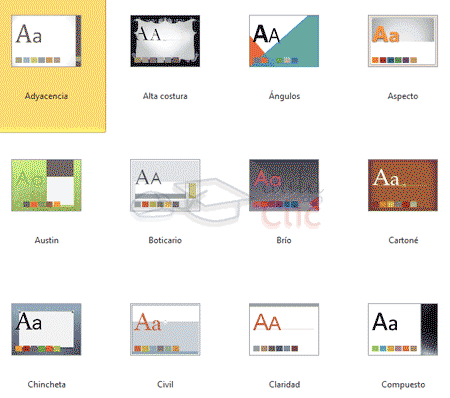Click the Cartoné label text
The image size is (450, 398).
coord(403,240)
